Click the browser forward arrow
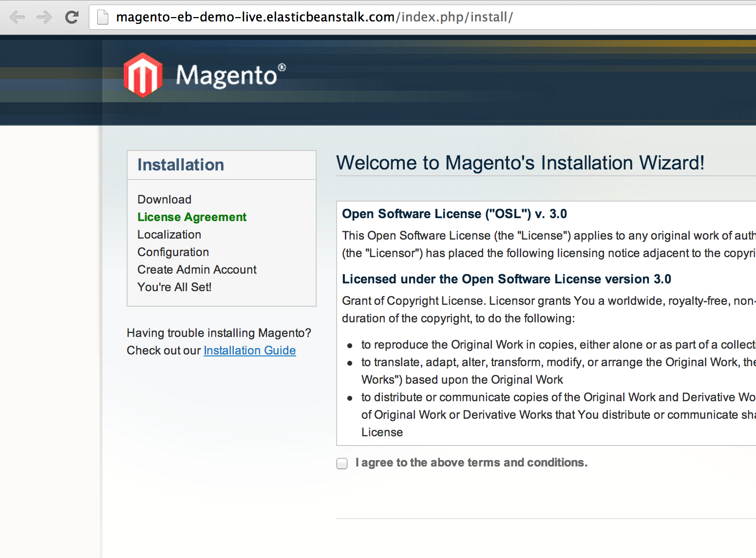 [44, 18]
